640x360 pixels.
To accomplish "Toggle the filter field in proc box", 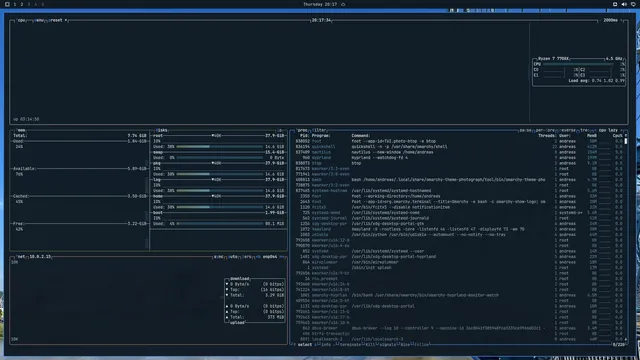I will [320, 130].
